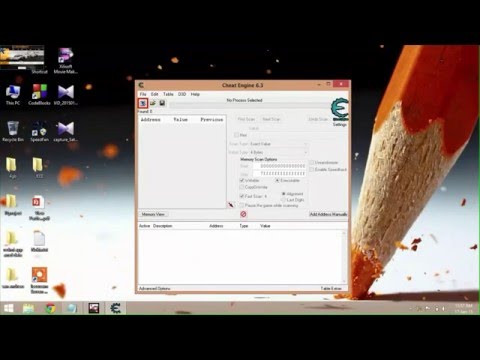Screen dimensions: 480x360
Task: Open the File menu
Action: 143,94
